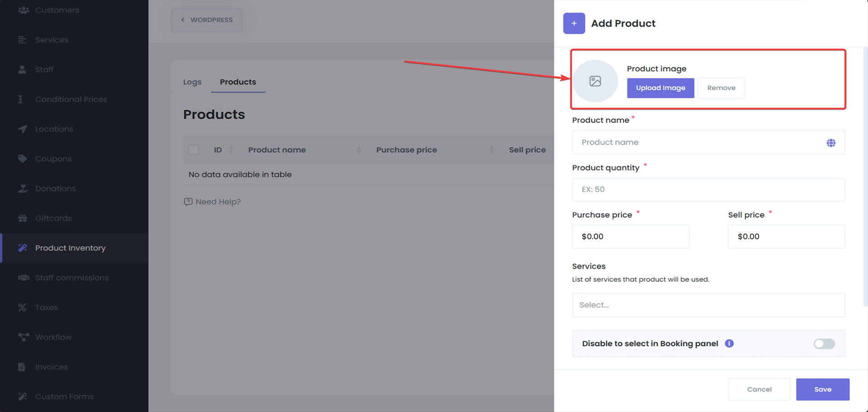Check the select-all checkbox in Products table
This screenshot has width=868, height=412.
pyautogui.click(x=193, y=150)
